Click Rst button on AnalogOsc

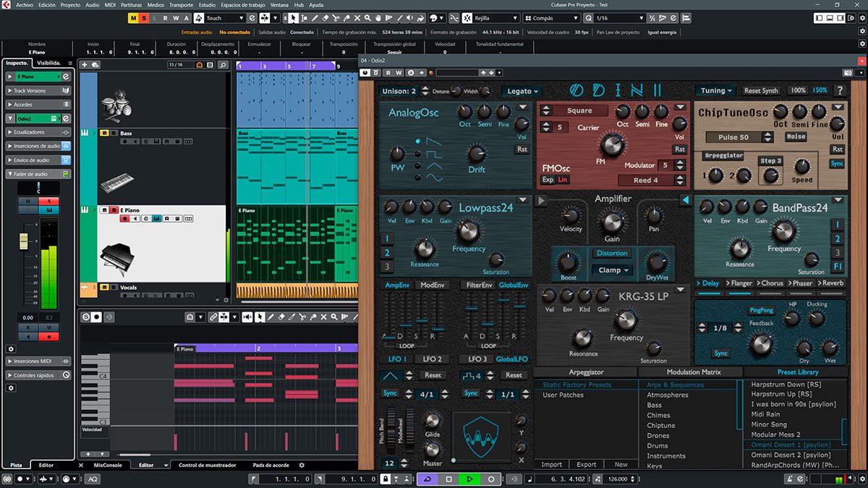[x=522, y=150]
